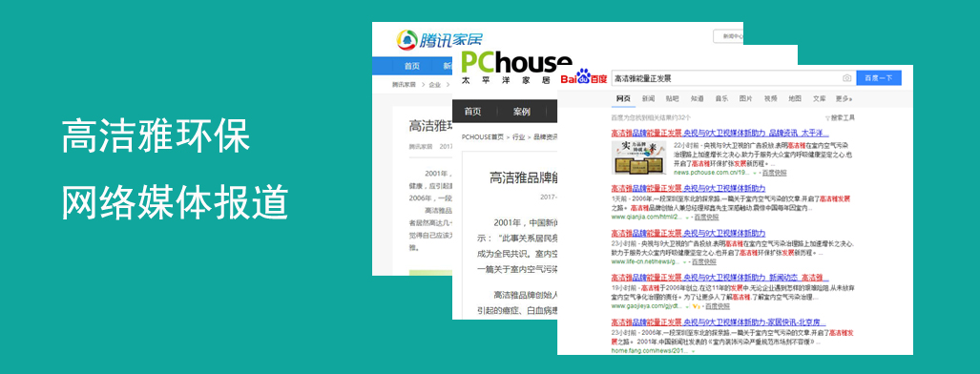Open the 搜索工具 filter option
This screenshot has width=980, height=374.
840,117
